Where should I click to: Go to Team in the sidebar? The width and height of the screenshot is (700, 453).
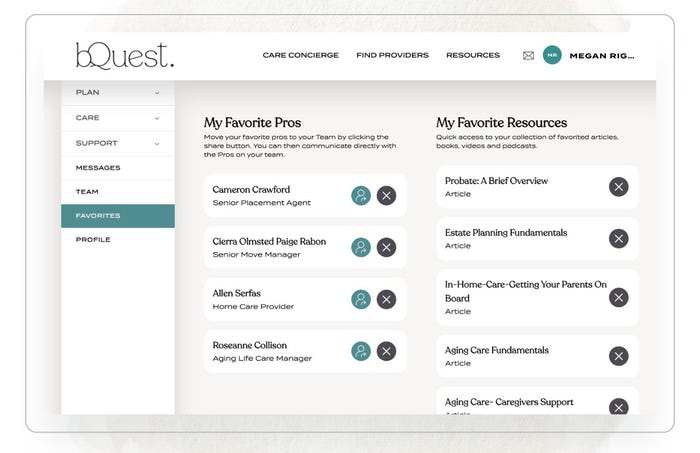88,192
